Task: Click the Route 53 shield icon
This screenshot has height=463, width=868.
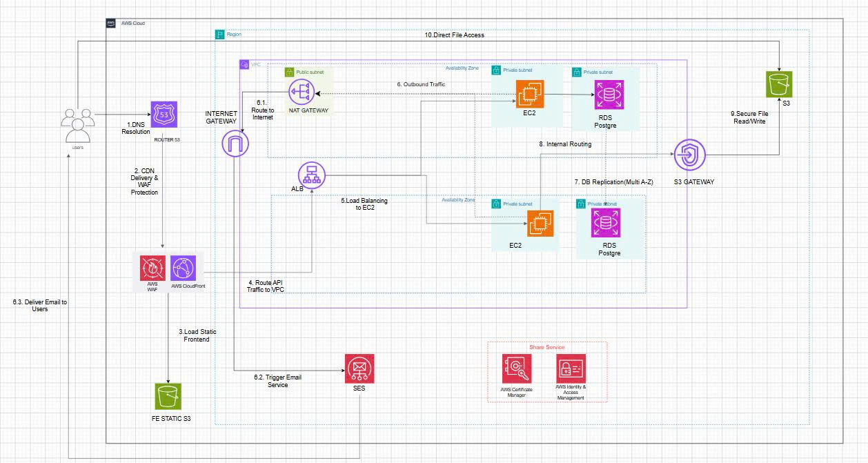Action: 164,113
